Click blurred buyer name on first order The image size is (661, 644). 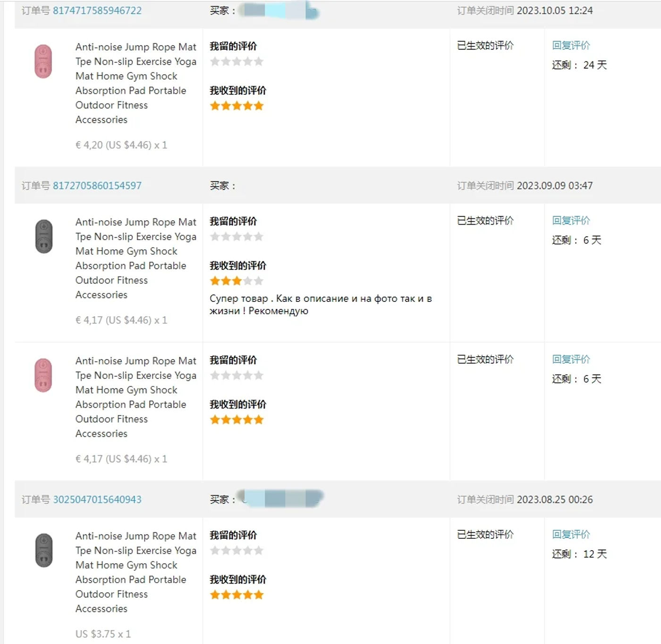[279, 10]
